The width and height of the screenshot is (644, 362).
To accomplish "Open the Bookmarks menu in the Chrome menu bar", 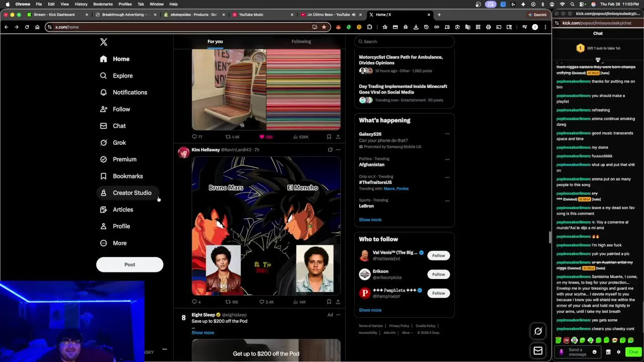I will point(103,4).
